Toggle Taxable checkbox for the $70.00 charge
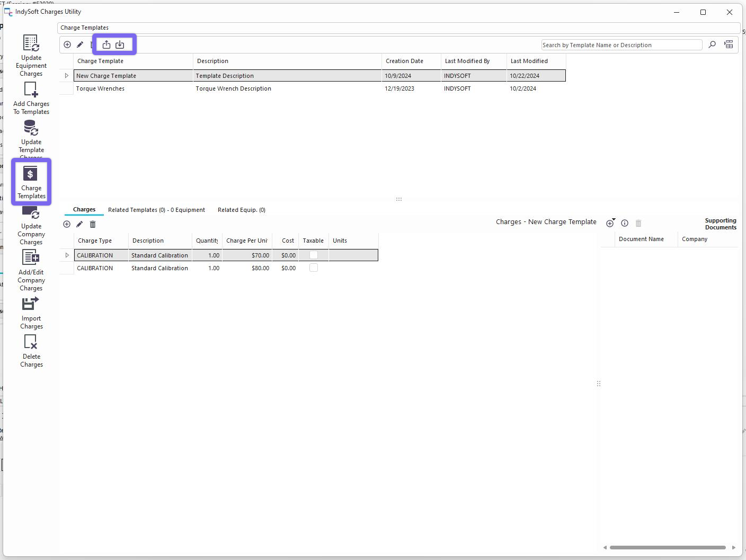 point(314,255)
